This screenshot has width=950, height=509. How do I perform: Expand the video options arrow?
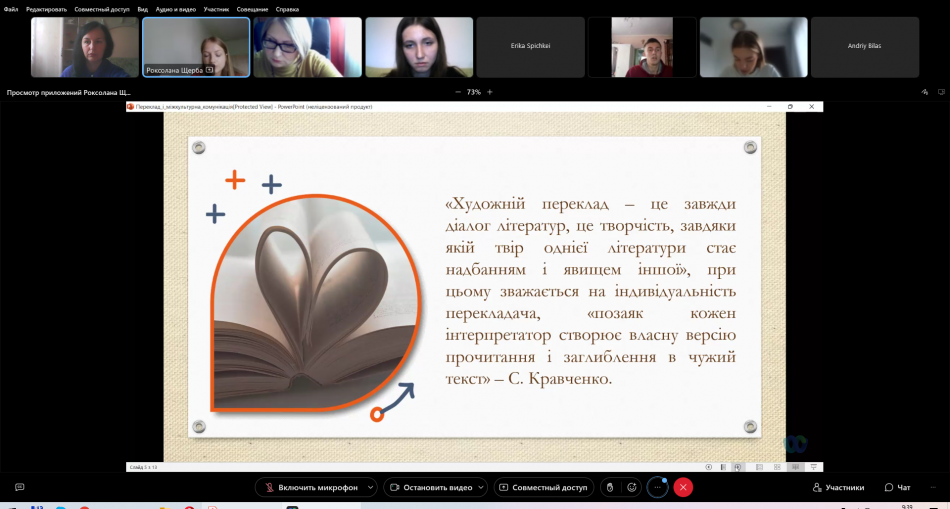482,487
